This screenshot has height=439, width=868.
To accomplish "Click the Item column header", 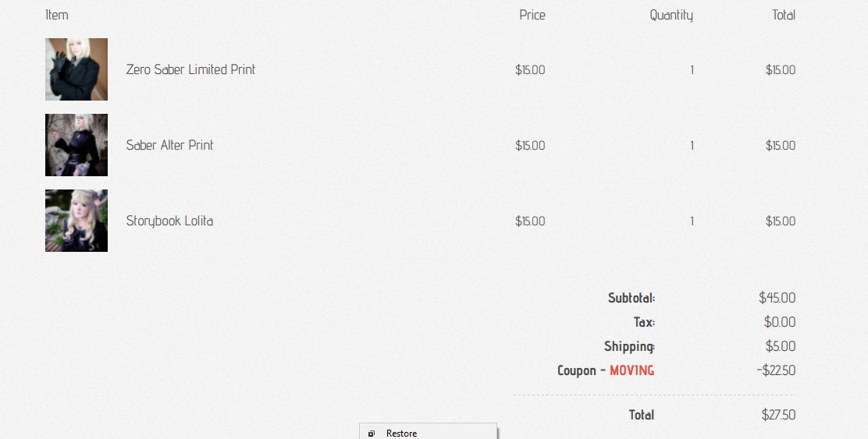I will point(57,15).
